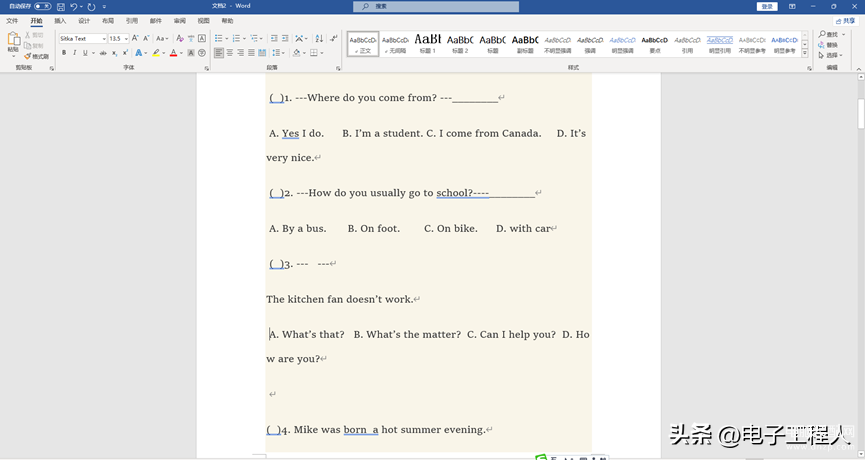Toggle Bold formatting
865x460 pixels.
pyautogui.click(x=64, y=53)
